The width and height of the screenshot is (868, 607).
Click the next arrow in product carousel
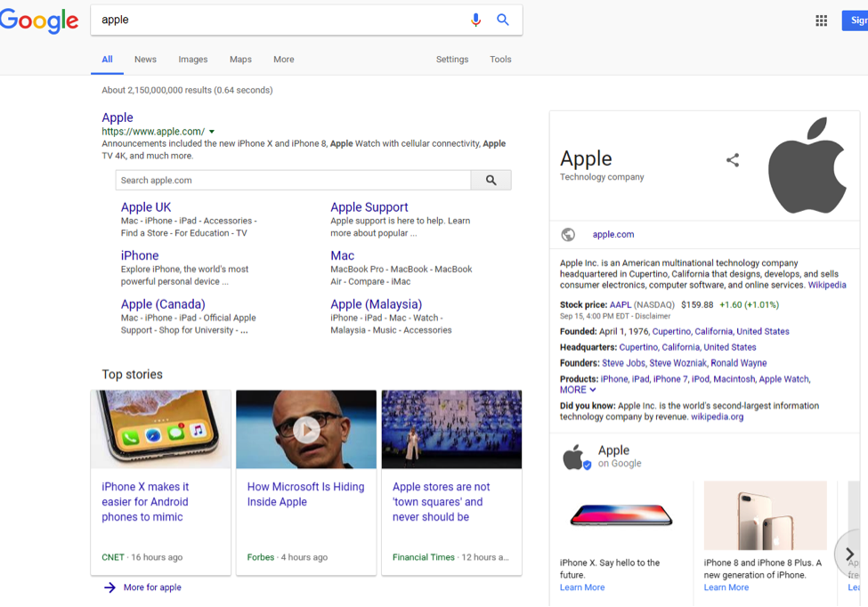click(849, 554)
